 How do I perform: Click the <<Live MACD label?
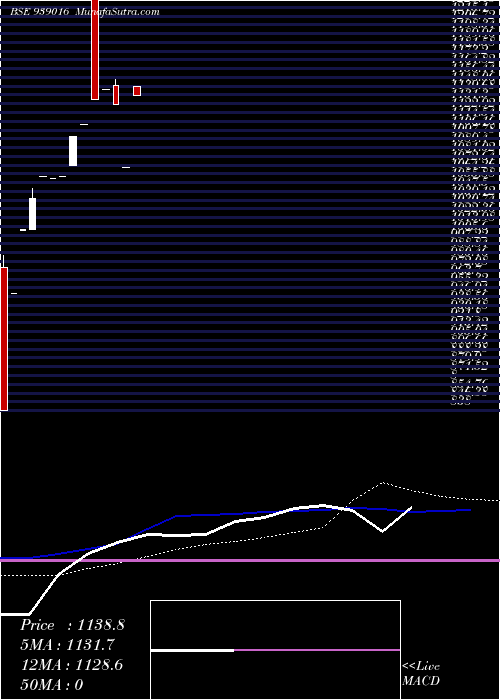pos(421,674)
